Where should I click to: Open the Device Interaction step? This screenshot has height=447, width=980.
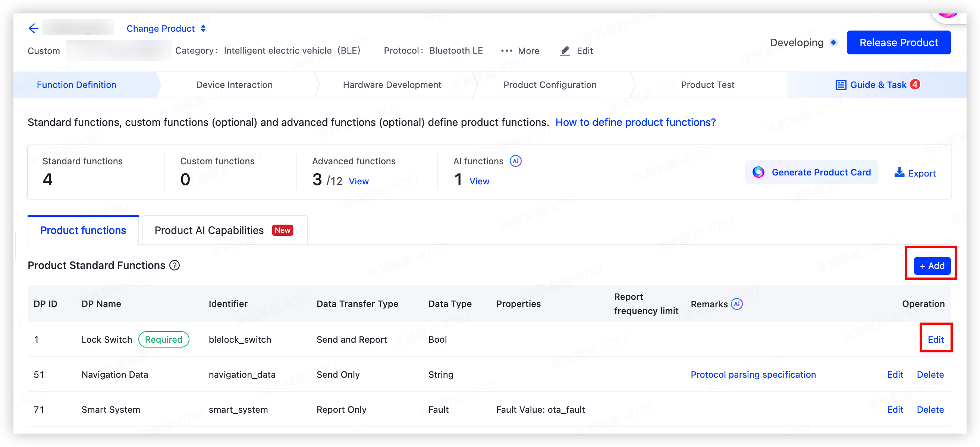pos(234,85)
